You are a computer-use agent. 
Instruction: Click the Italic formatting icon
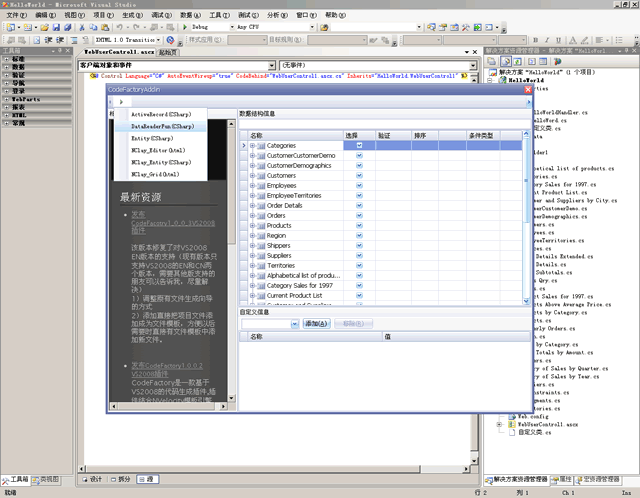tap(547, 40)
